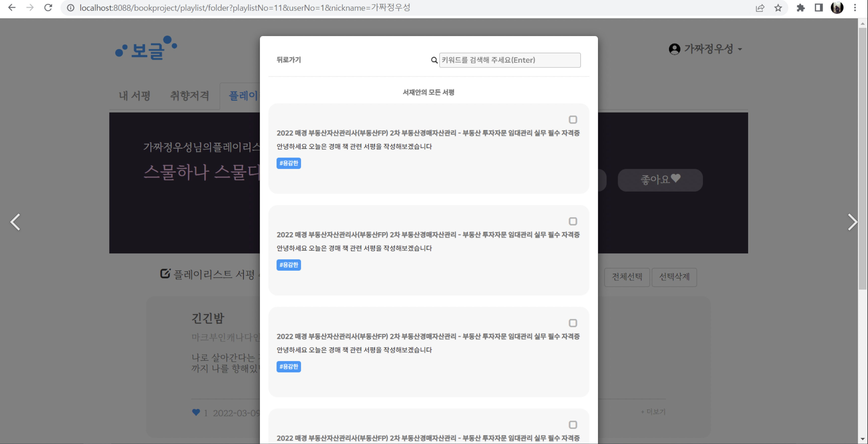Click the 2022-03-09 date on card
This screenshot has width=868, height=444.
[x=236, y=413]
